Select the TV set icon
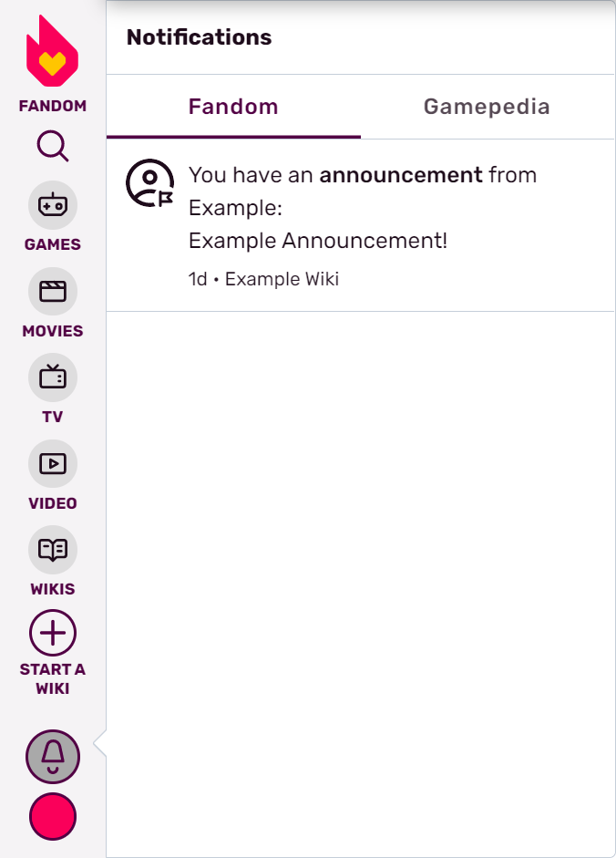The width and height of the screenshot is (616, 858). [x=52, y=377]
